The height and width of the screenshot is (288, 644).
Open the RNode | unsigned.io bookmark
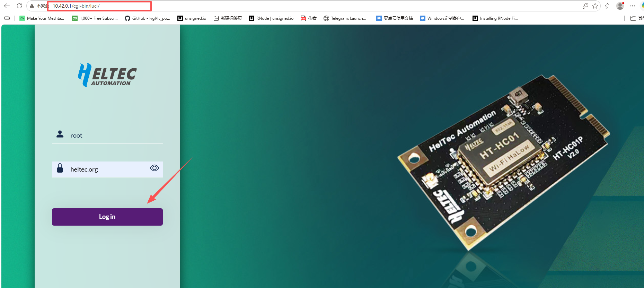click(271, 18)
